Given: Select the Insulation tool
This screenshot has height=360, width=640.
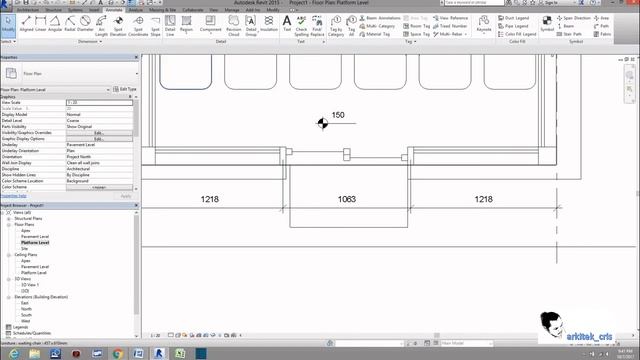Looking at the screenshot, I should 269,24.
